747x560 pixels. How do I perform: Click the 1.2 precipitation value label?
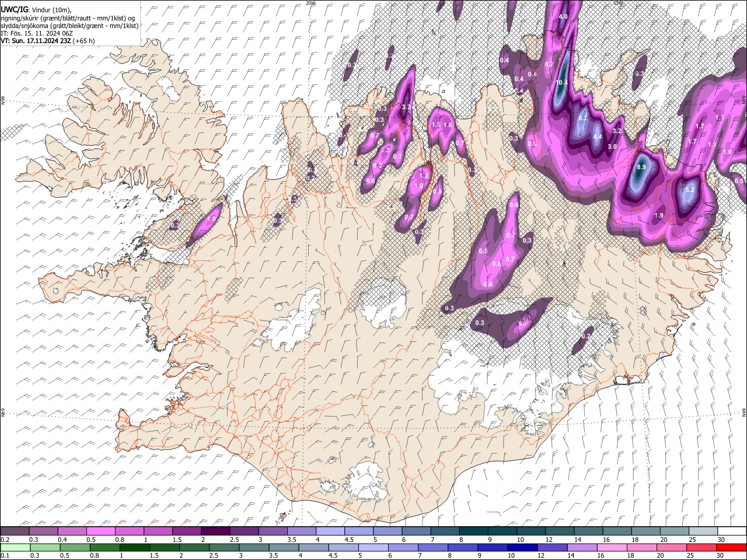[424, 176]
